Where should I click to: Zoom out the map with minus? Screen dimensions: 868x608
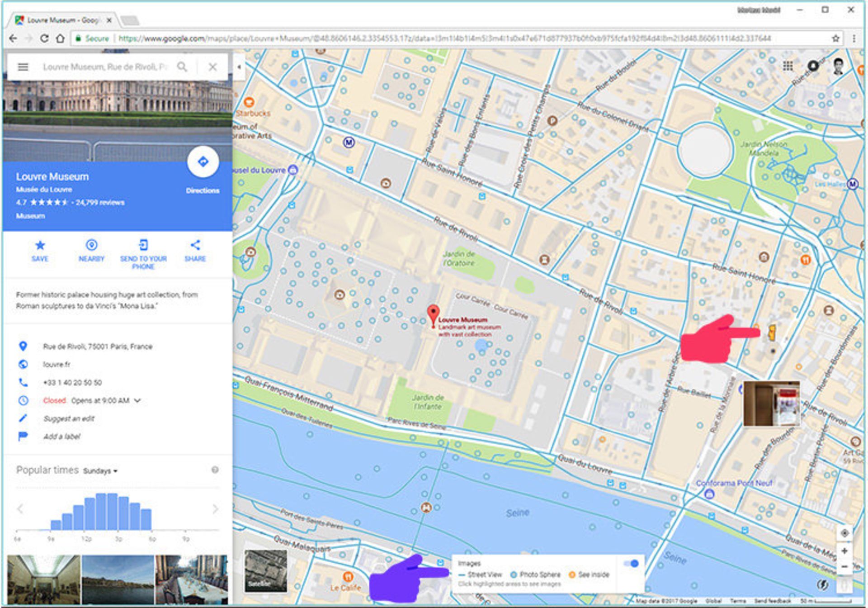[844, 566]
